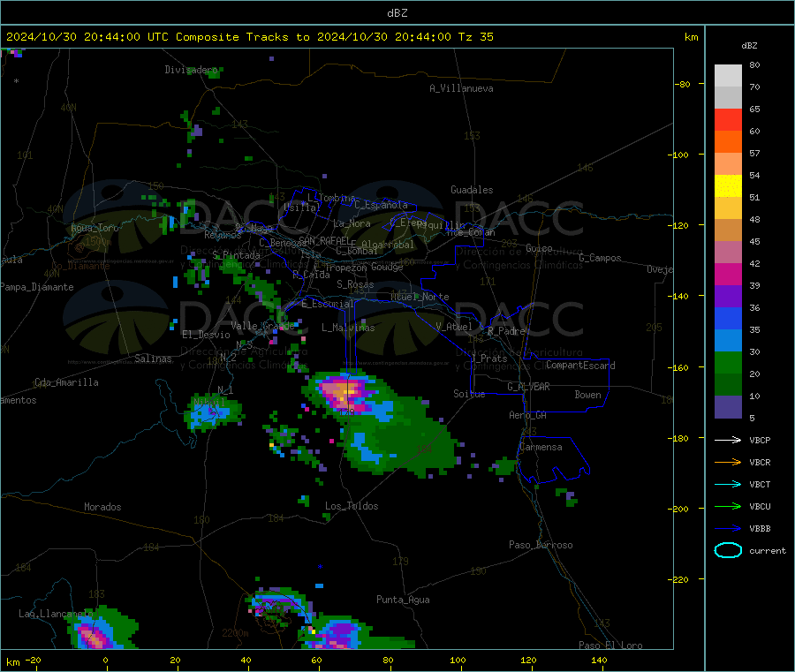
Task: Click the blue VBBB arrow in legend
Action: click(x=728, y=529)
